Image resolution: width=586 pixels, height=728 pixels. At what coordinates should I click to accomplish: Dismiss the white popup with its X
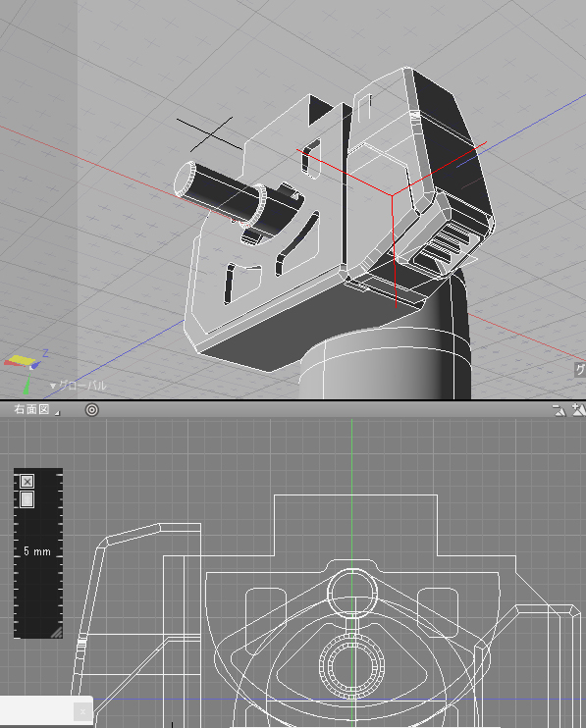(x=82, y=711)
